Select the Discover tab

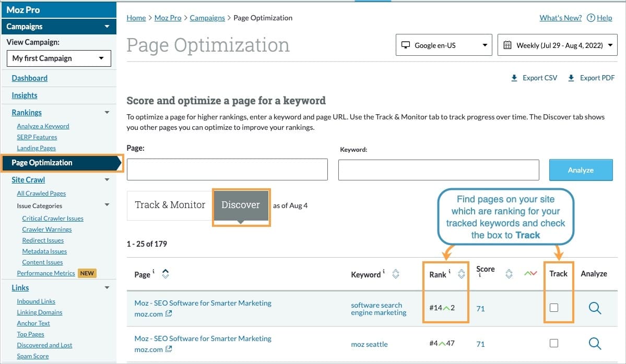(241, 205)
